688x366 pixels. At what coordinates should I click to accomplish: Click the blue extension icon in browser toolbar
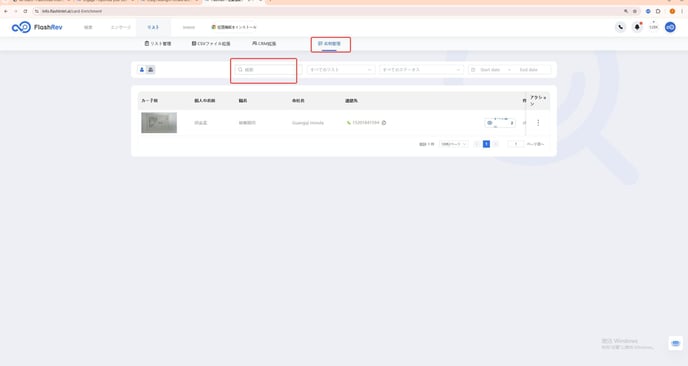click(648, 11)
